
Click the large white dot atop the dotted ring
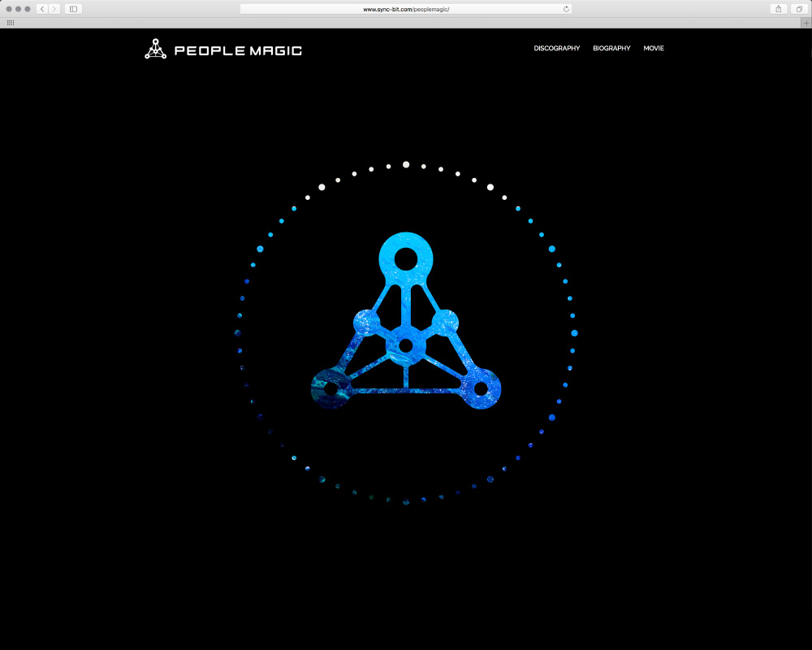click(406, 164)
